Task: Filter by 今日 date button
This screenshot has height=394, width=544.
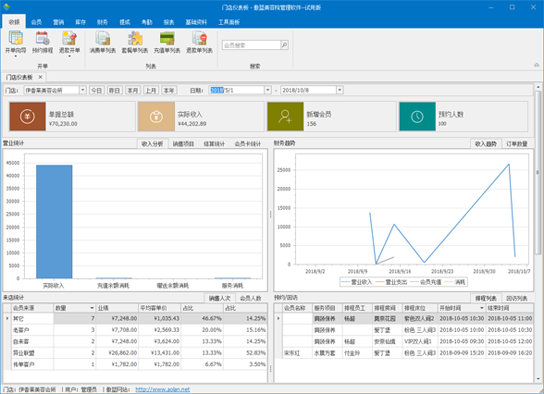Action: pos(96,90)
